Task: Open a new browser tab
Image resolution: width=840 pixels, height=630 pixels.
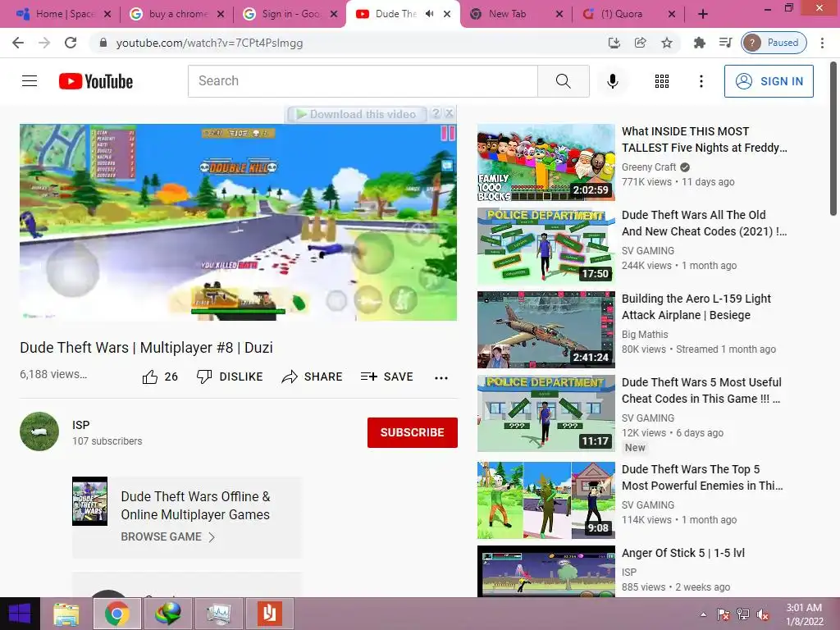Action: pos(703,14)
